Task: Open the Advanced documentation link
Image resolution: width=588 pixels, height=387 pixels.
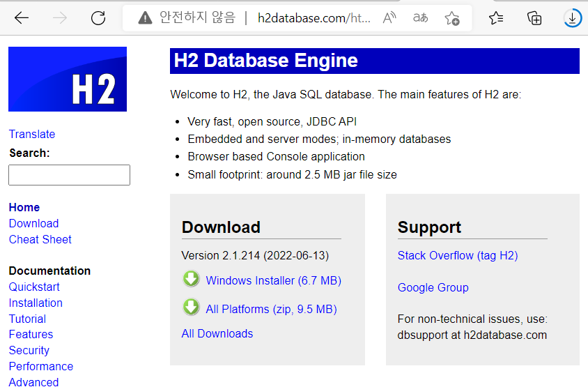Action: pos(33,381)
